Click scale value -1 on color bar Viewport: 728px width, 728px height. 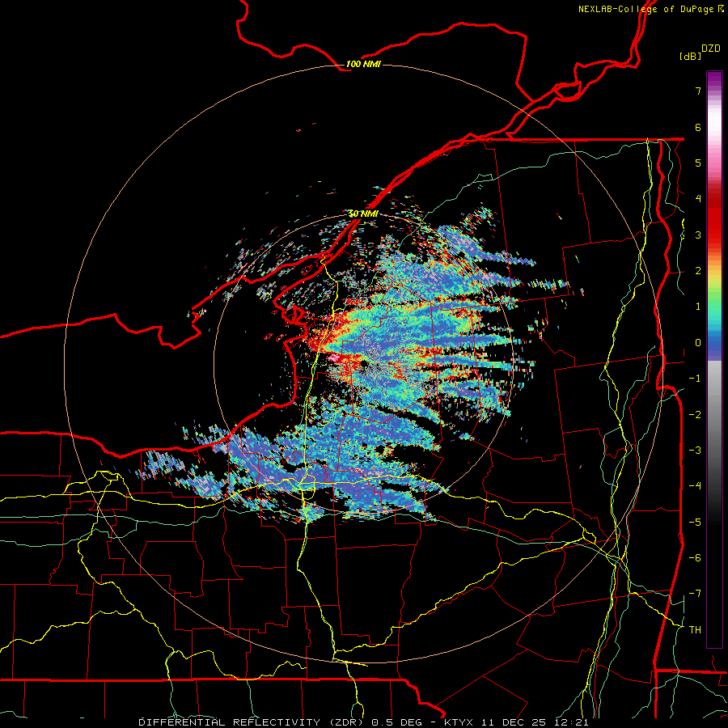[x=695, y=379]
